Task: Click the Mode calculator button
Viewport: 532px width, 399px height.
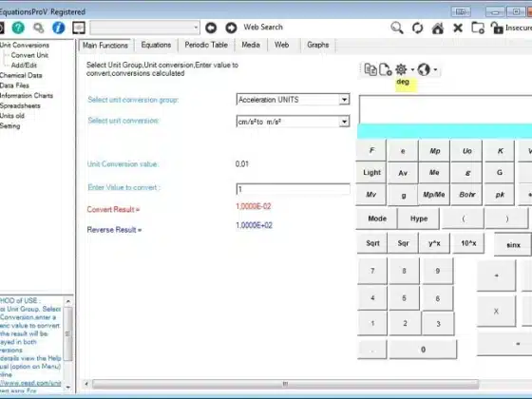Action: (376, 218)
